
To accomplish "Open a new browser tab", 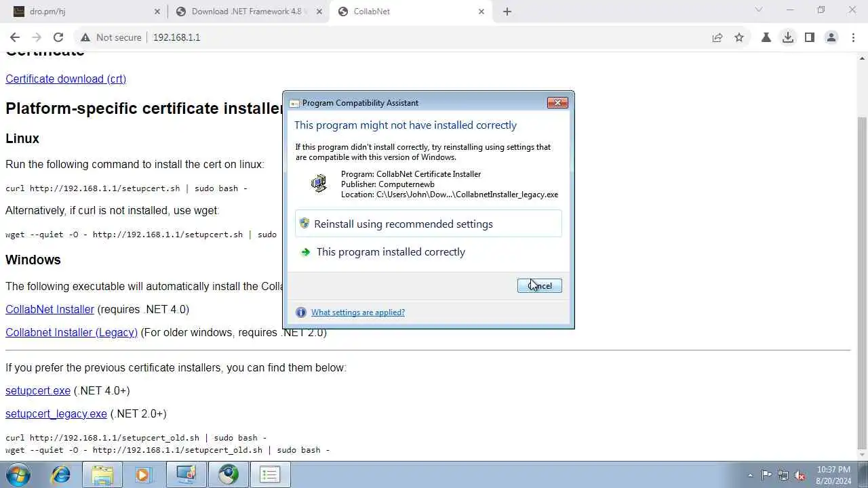I will coord(507,12).
